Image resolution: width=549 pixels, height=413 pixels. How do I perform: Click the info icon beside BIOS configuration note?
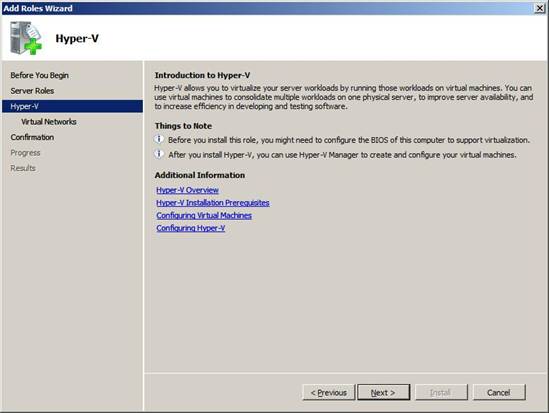click(x=159, y=139)
